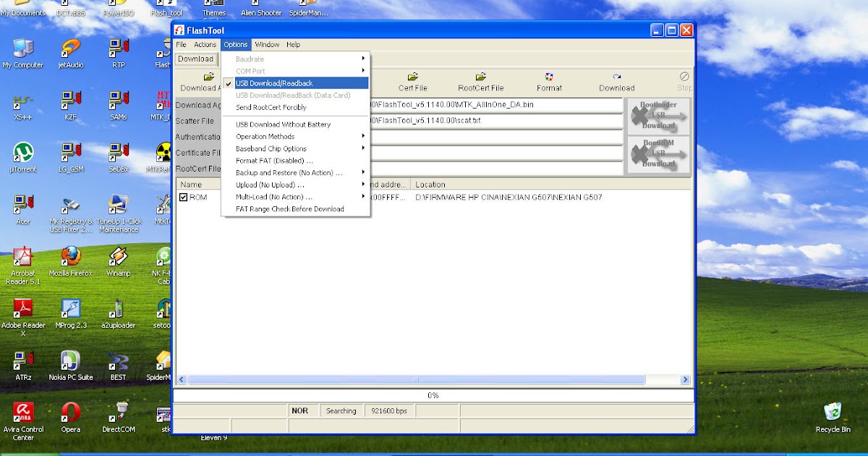Viewport: 868px width, 456px height.
Task: Select the Recycle Bin icon
Action: tap(833, 413)
